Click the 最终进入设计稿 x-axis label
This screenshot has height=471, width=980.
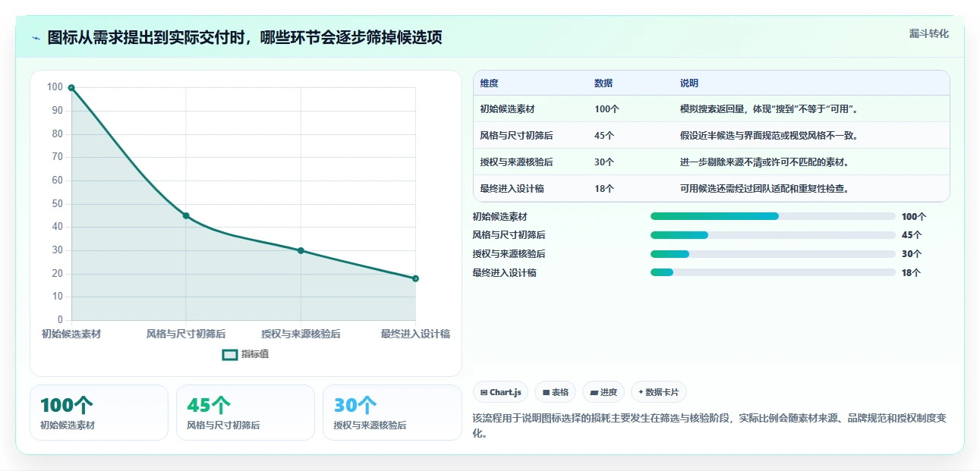coord(415,334)
